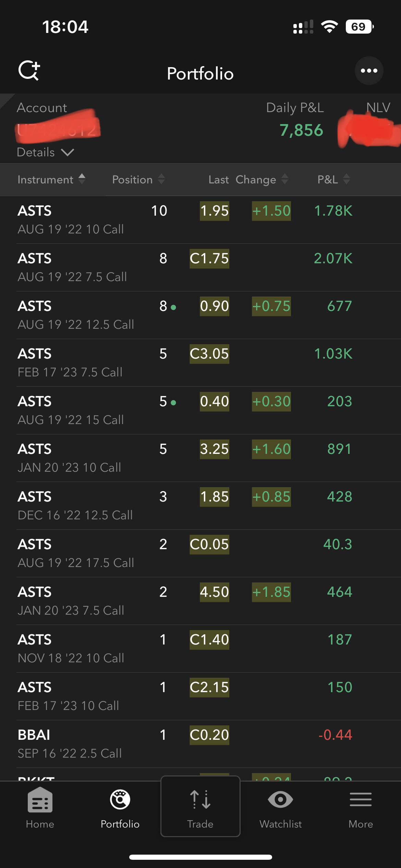401x868 pixels.
Task: Sort by Instrument column arrows
Action: pyautogui.click(x=82, y=179)
